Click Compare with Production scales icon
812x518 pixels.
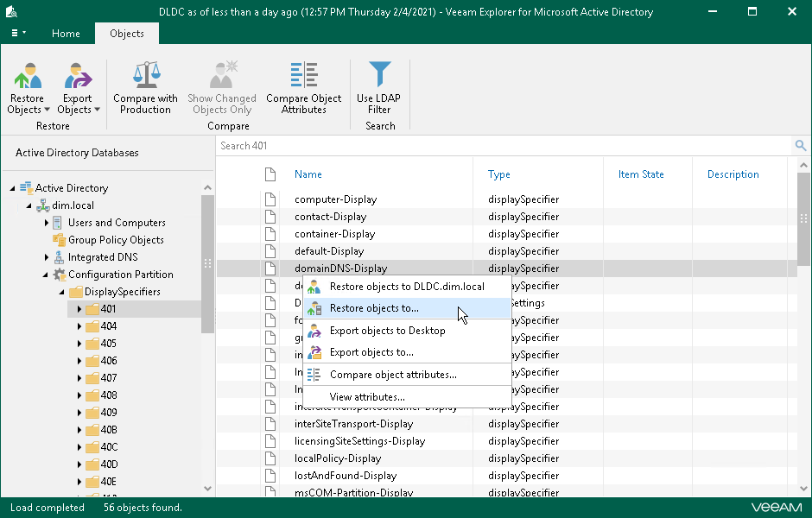(145, 78)
